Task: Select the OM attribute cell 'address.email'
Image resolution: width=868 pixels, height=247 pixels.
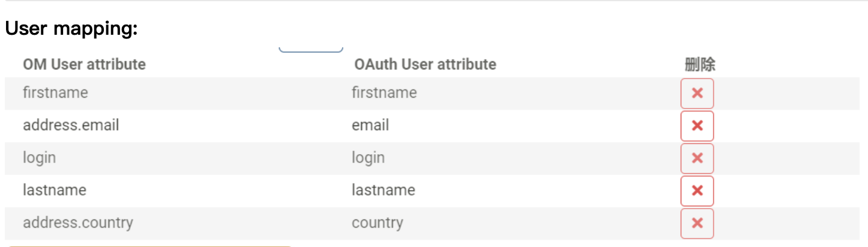Action: tap(71, 125)
